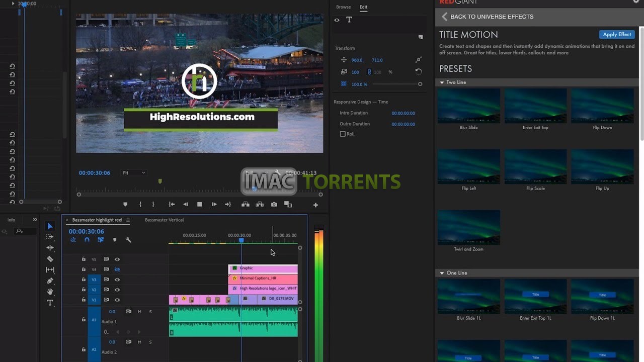Viewport: 644px width, 362px height.
Task: Toggle uniform scale link icon
Action: click(x=369, y=72)
